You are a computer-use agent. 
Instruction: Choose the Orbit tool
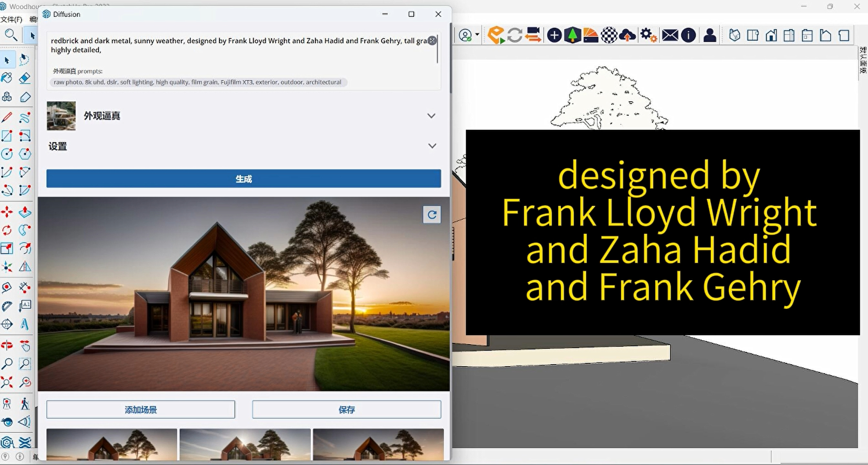(x=7, y=346)
